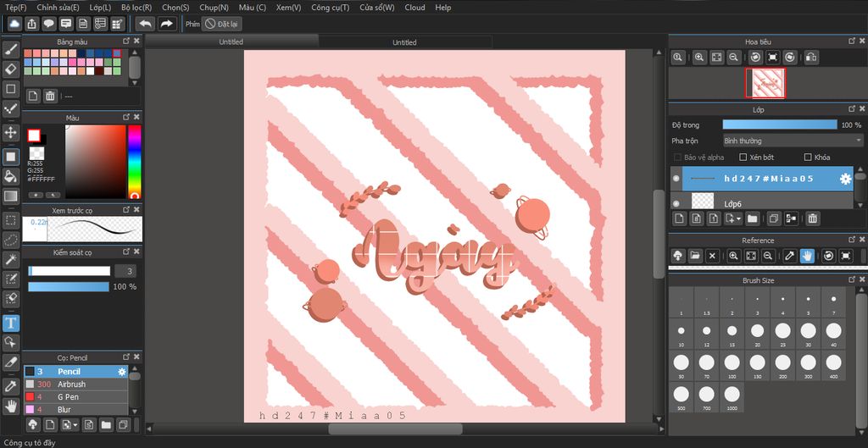Pop out the Bảng màu panel
The width and height of the screenshot is (868, 448).
click(x=126, y=41)
